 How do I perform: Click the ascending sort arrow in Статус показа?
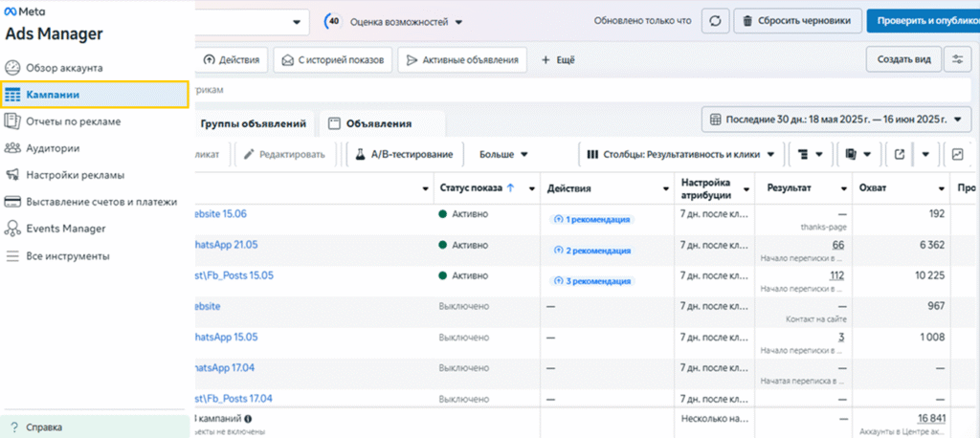510,188
